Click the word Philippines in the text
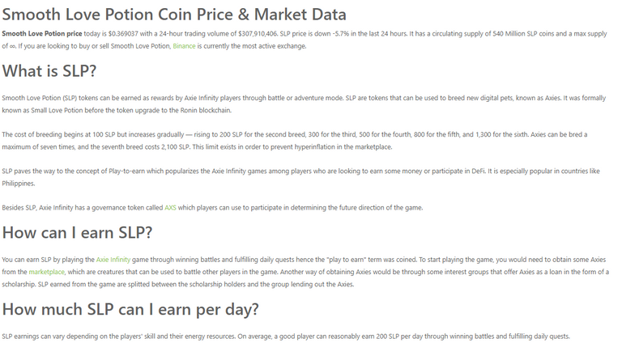Screen dimensions: 622x364 19,184
